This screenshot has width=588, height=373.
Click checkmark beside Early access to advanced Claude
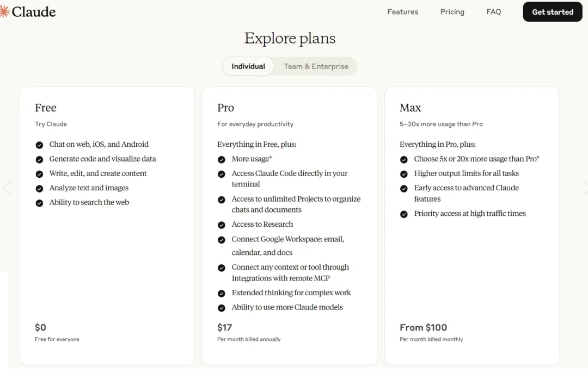[x=404, y=188]
